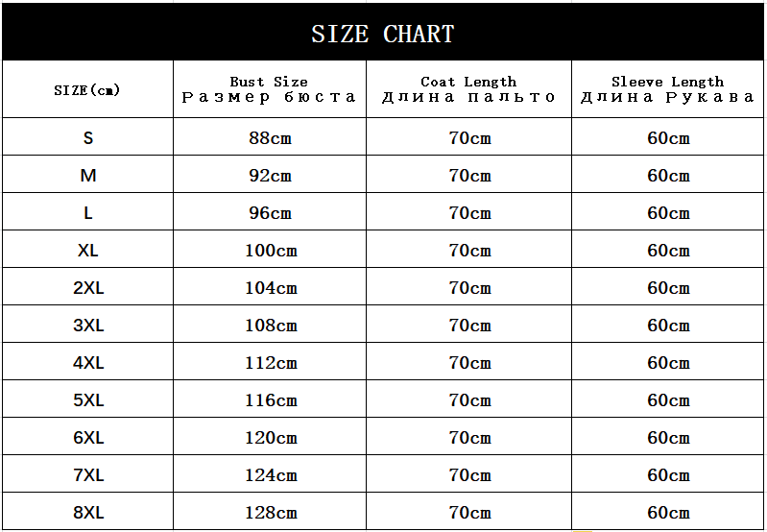Click the 8XL size row label
Viewport: 767px width, 532px height.
(88, 513)
